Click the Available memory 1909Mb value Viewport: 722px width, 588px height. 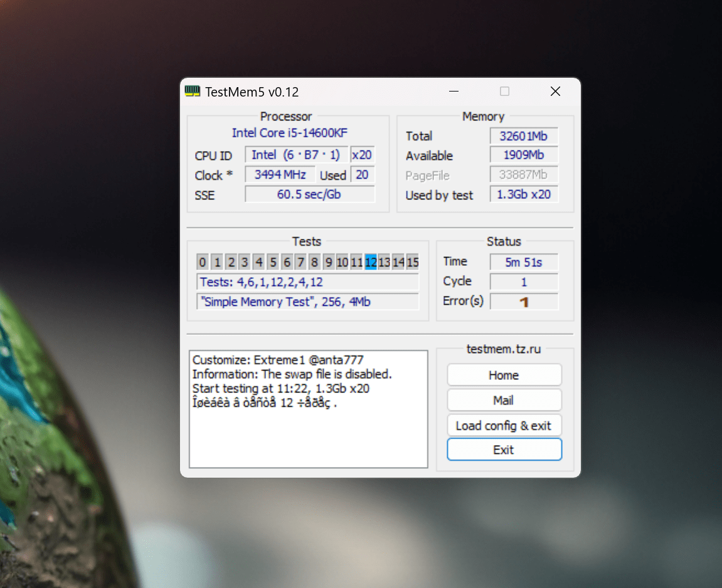pyautogui.click(x=524, y=155)
